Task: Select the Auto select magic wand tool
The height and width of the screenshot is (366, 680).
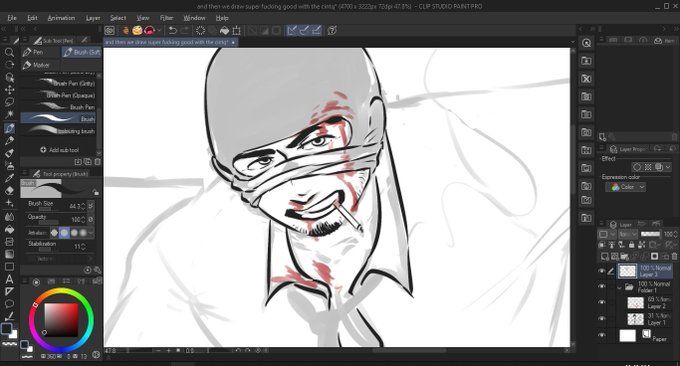Action: pos(9,114)
